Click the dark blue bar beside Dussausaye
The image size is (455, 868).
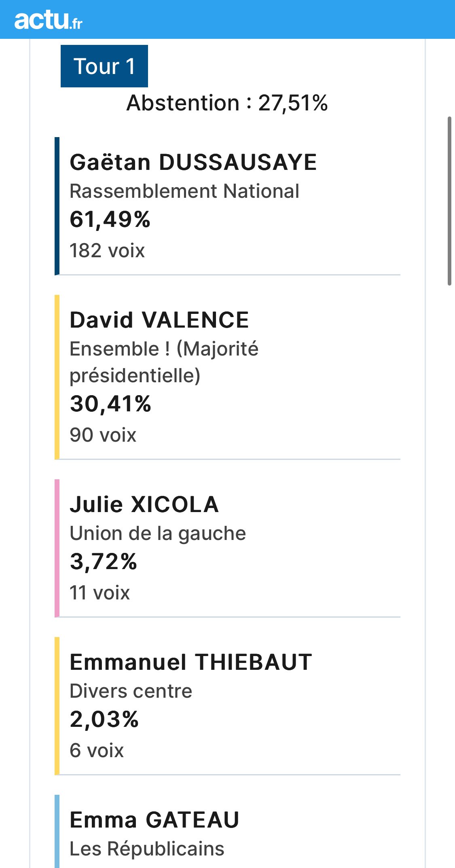(x=57, y=206)
